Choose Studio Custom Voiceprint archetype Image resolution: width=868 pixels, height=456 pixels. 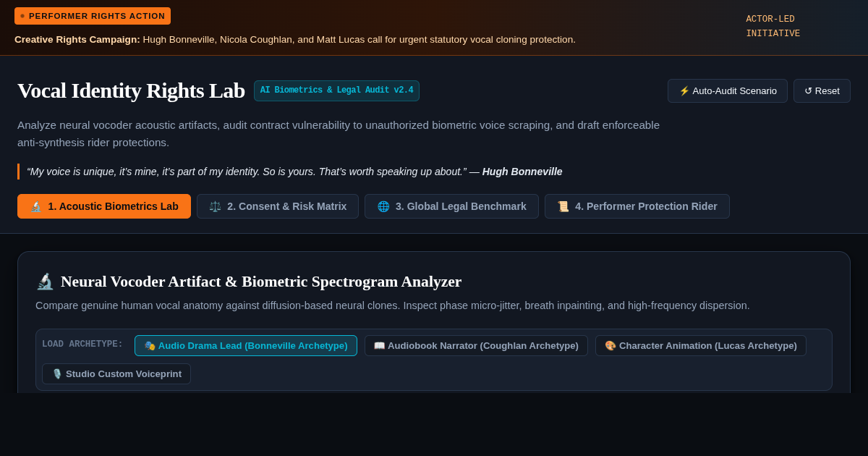pyautogui.click(x=116, y=374)
